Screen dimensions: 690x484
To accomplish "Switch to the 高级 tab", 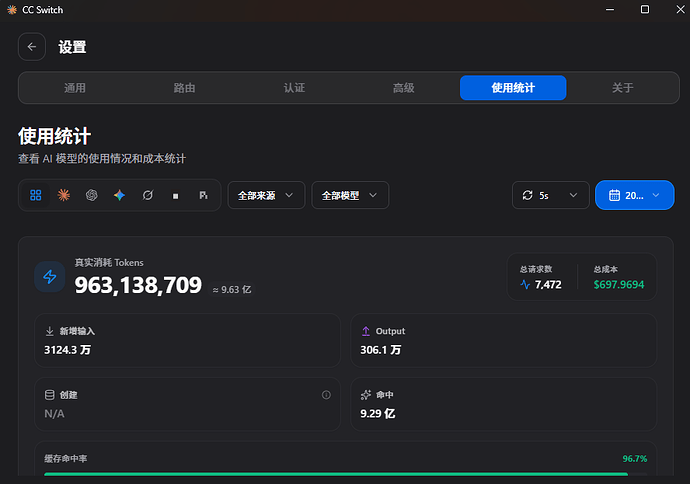I will [x=404, y=88].
